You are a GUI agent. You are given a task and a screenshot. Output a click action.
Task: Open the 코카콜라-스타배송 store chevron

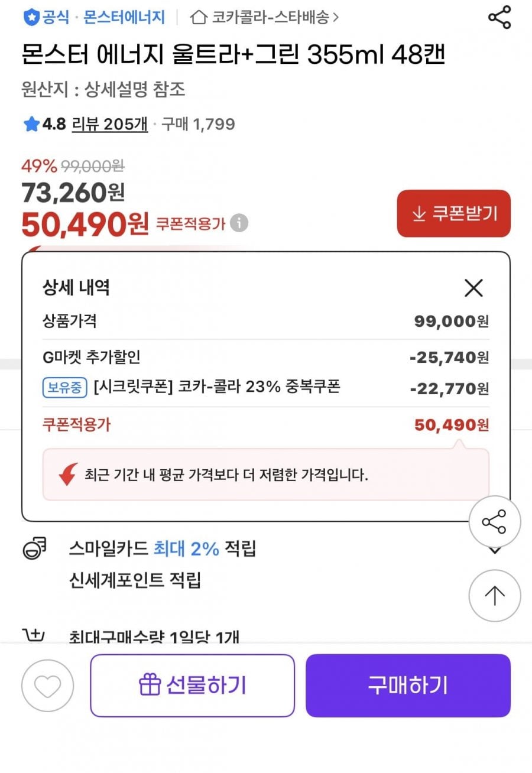pos(336,18)
